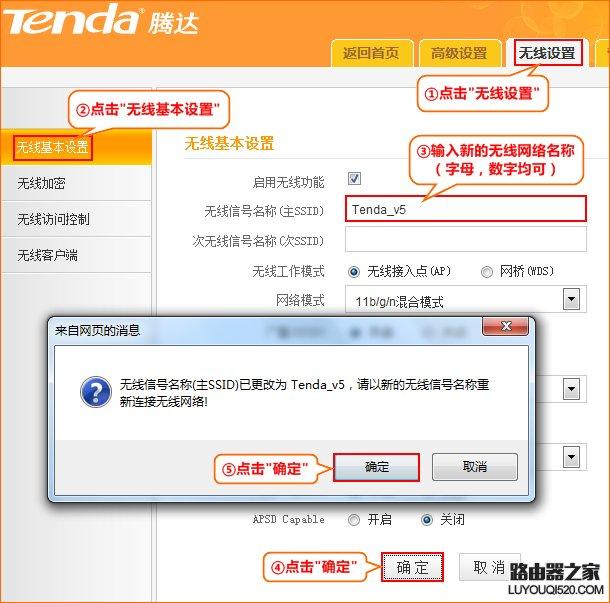Image resolution: width=610 pixels, height=603 pixels.
Task: Expand the dropdown just below the dialog title
Action: (571, 389)
